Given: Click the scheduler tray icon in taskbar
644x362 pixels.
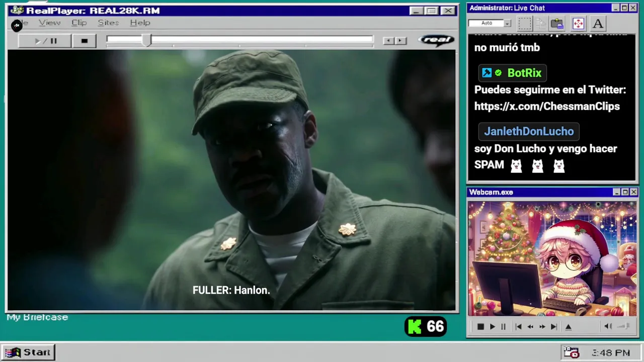Looking at the screenshot, I should coord(571,352).
